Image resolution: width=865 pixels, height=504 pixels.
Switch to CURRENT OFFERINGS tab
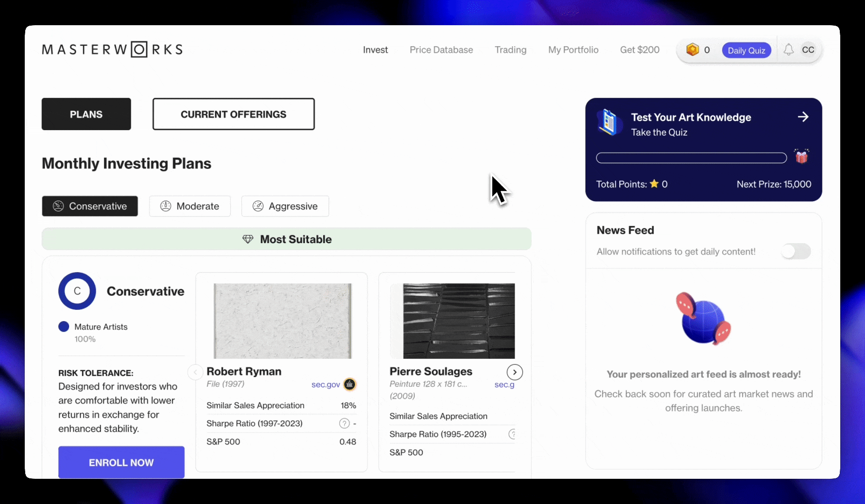tap(234, 114)
